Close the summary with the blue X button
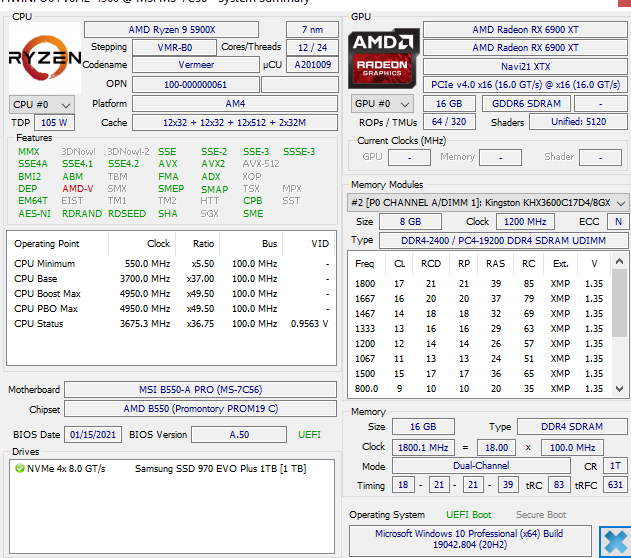The height and width of the screenshot is (558, 631). coord(615,542)
